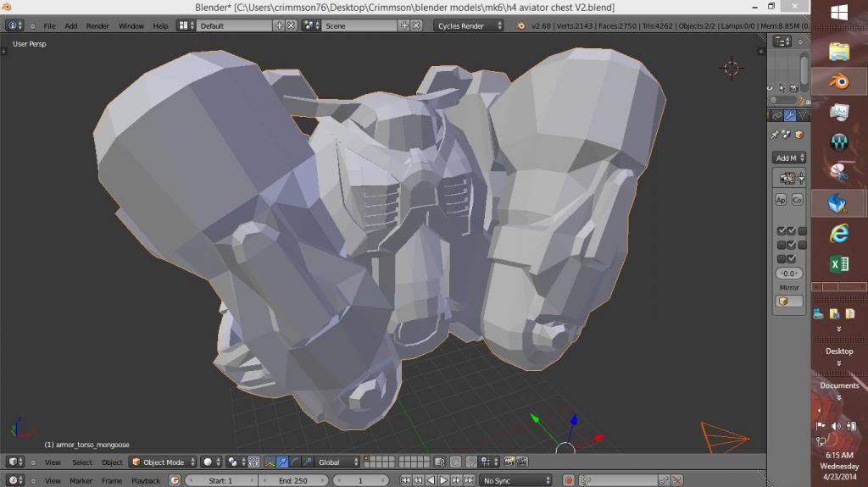The width and height of the screenshot is (868, 487).
Task: Open the Cycles Render engine dropdown
Action: 470,26
